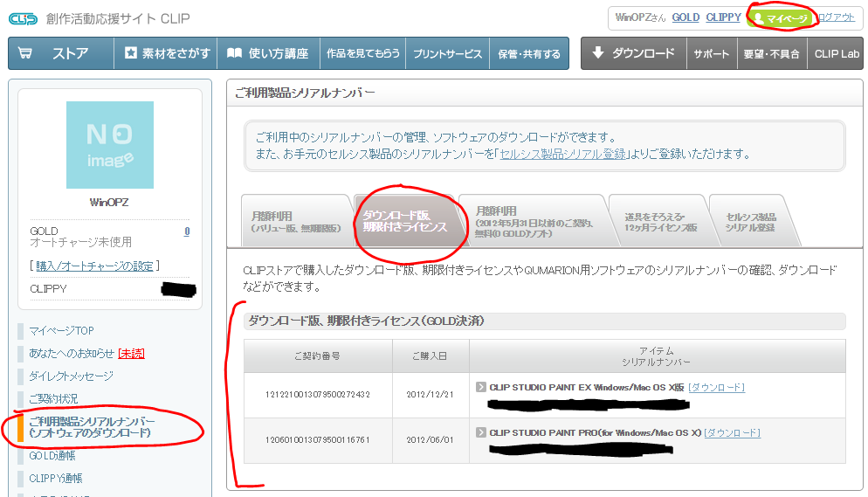This screenshot has width=868, height=497.
Task: Click purchase date 2012/12/21
Action: pos(431,395)
